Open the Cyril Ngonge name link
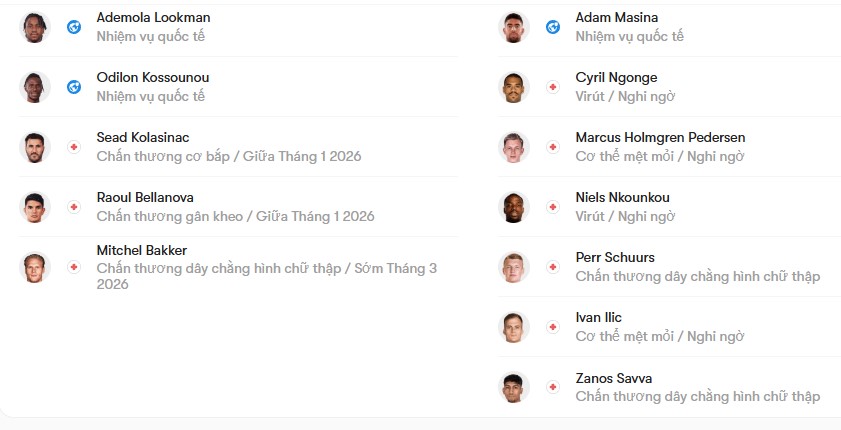This screenshot has width=841, height=430. pyautogui.click(x=616, y=78)
